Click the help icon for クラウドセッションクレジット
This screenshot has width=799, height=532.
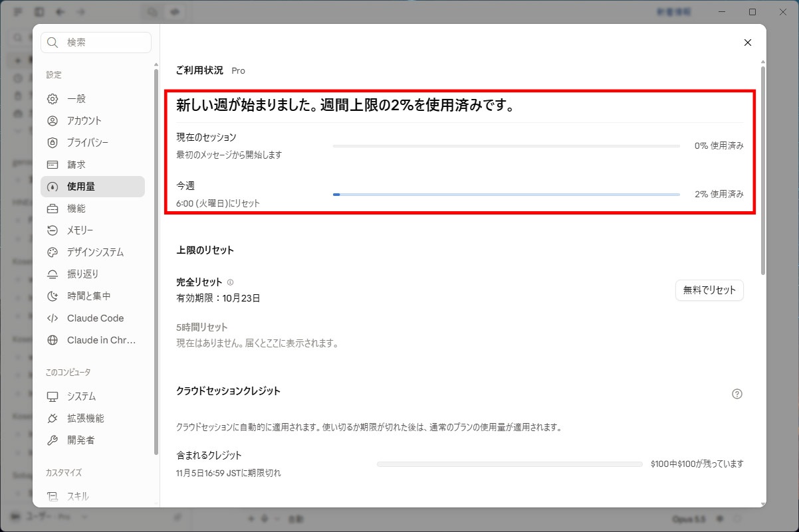pyautogui.click(x=737, y=394)
